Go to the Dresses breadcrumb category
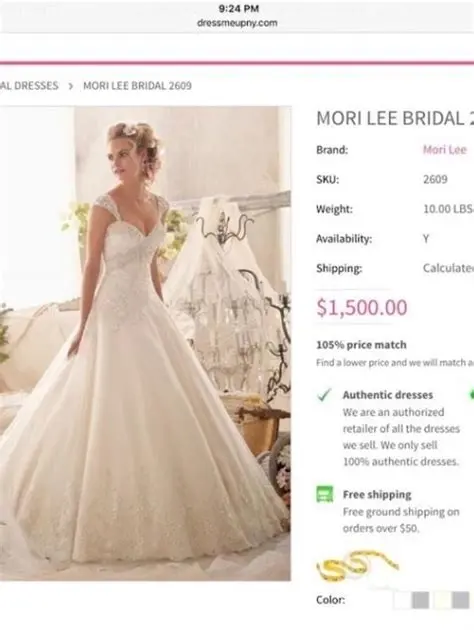 (x=29, y=86)
